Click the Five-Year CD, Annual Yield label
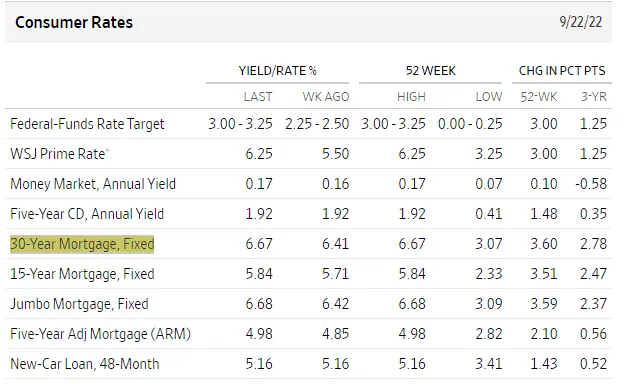 click(87, 214)
